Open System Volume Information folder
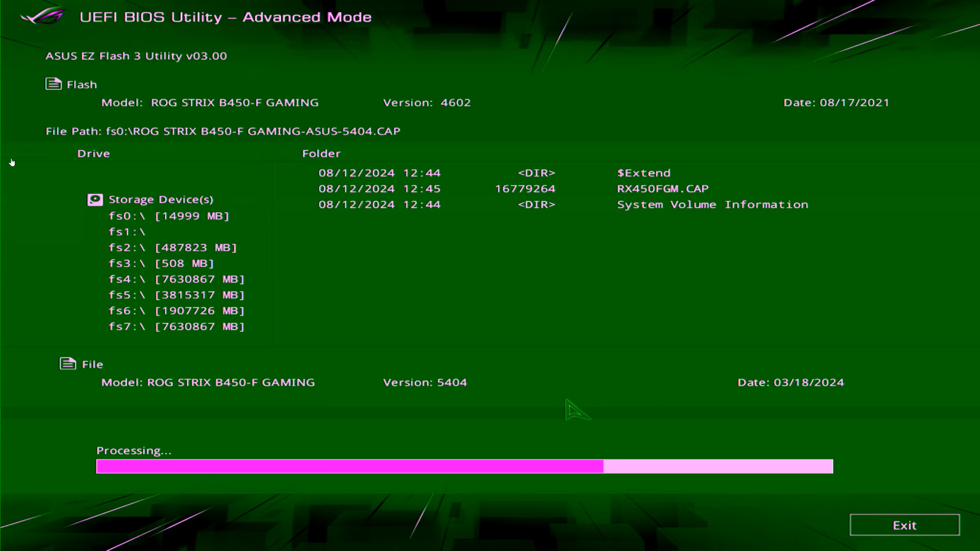980x551 pixels. coord(712,205)
